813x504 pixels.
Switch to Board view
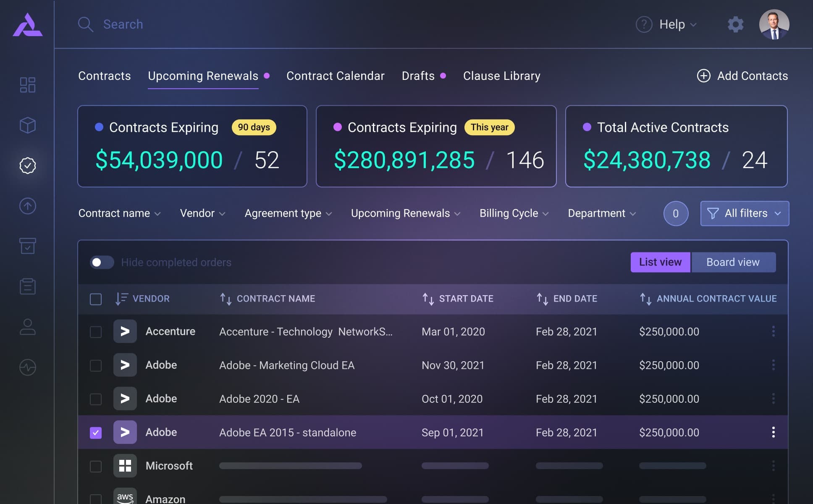(x=733, y=262)
